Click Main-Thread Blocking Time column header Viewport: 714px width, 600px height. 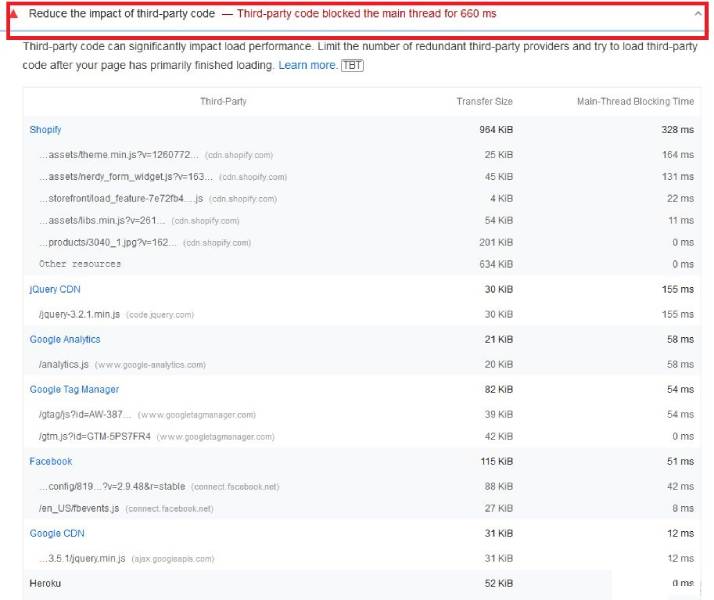634,102
